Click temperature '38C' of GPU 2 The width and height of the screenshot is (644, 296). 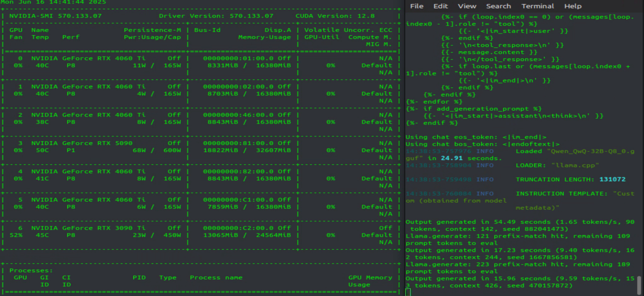(42, 122)
